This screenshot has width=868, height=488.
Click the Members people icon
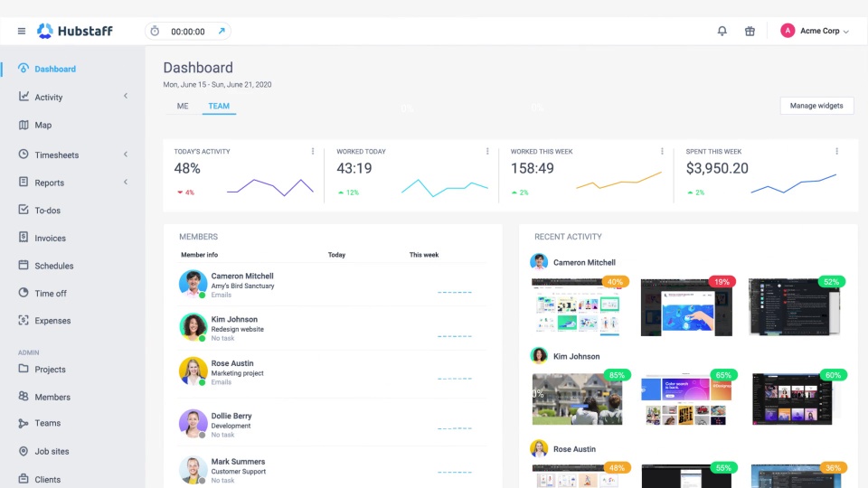pos(24,396)
